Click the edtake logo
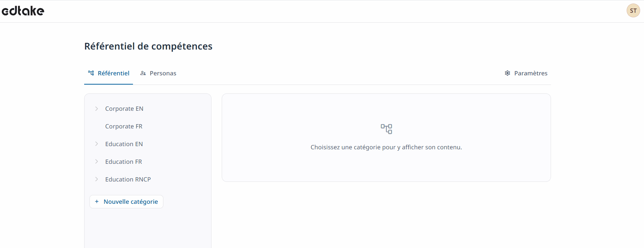Screen dimensions: 644x248 point(23,11)
